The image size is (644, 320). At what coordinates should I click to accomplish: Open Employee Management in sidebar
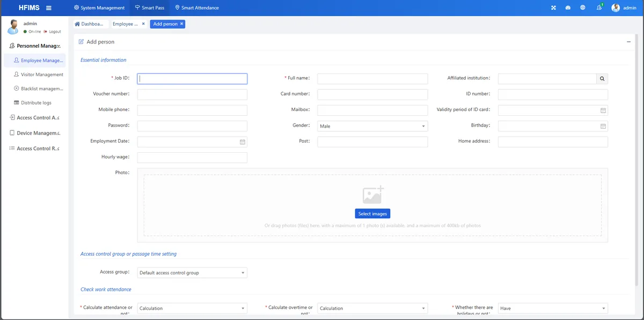click(35, 61)
